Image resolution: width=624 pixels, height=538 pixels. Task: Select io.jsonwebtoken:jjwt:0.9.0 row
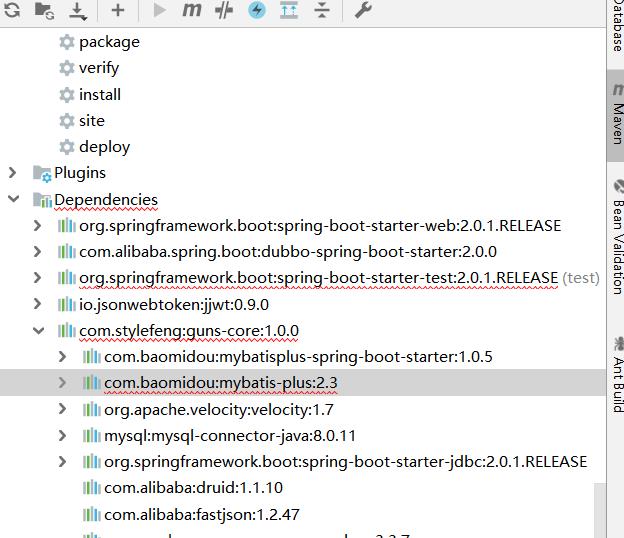click(x=302, y=304)
